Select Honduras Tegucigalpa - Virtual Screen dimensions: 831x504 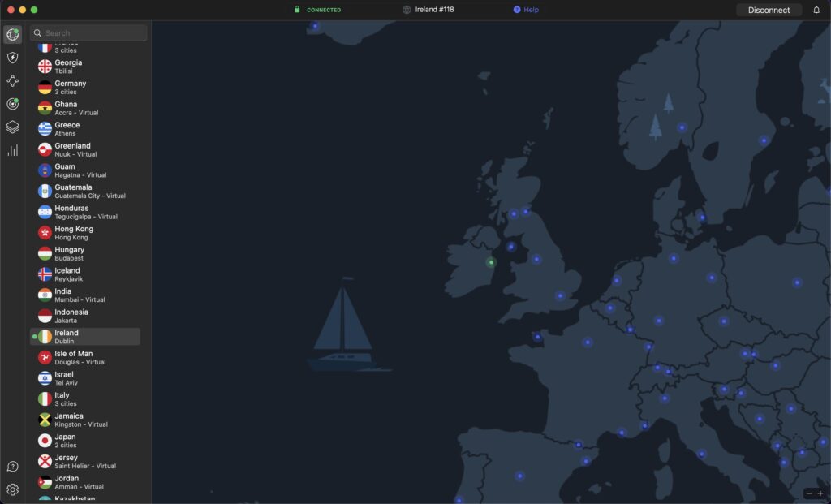(84, 212)
